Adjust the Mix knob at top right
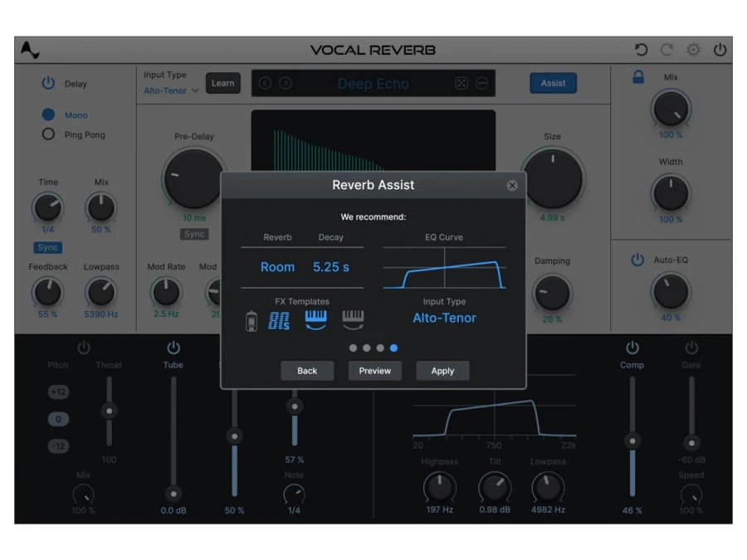This screenshot has height=560, width=747. click(x=671, y=109)
